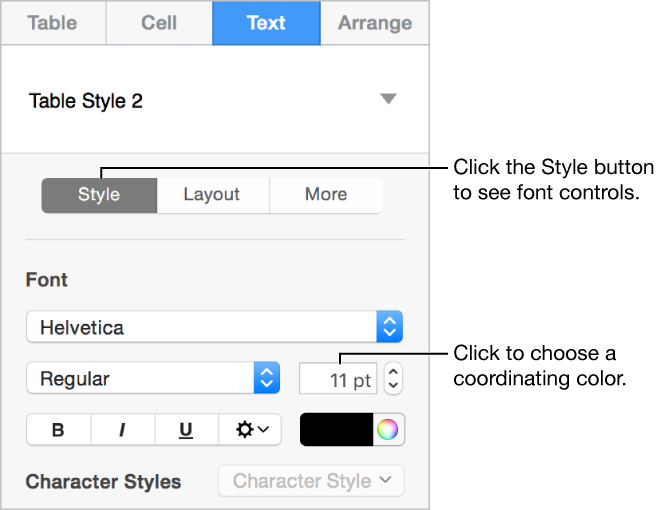
Task: Decrease font size with the down stepper arrow
Action: (393, 385)
